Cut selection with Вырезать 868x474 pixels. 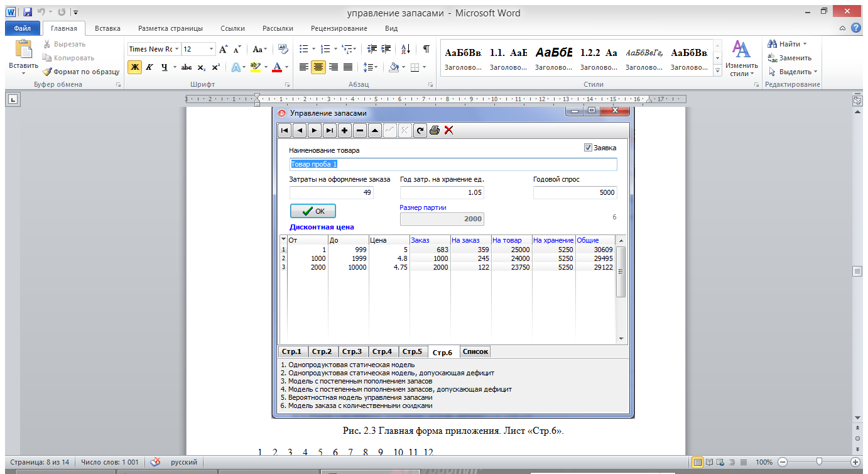pyautogui.click(x=65, y=44)
